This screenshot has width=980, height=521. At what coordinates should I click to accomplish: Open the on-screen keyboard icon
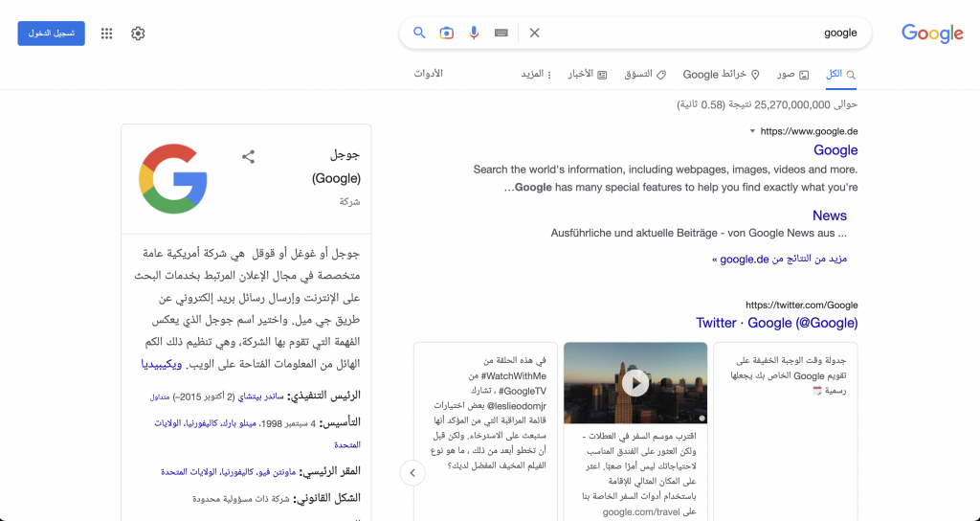(x=501, y=33)
